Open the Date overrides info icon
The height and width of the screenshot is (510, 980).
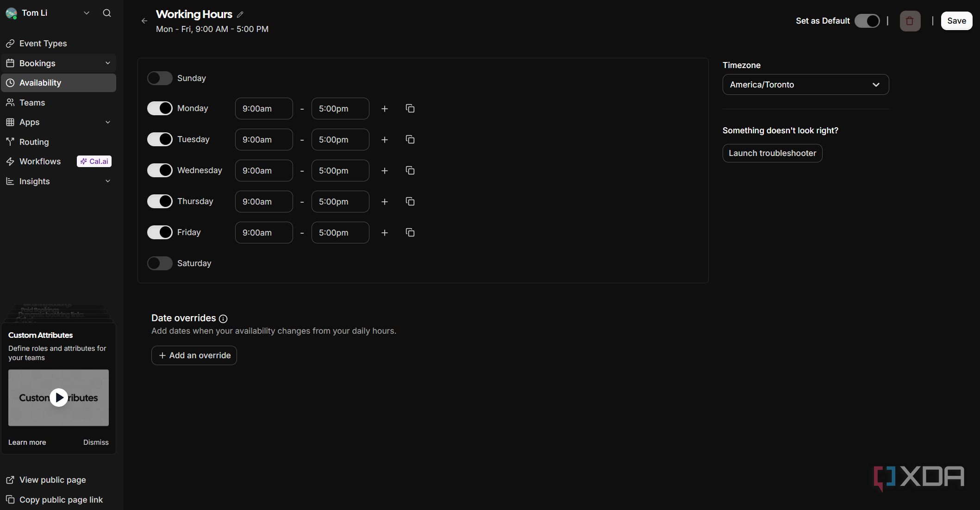223,319
